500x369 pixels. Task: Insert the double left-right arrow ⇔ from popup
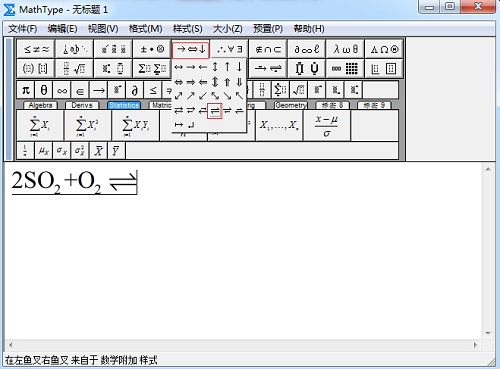[x=179, y=82]
